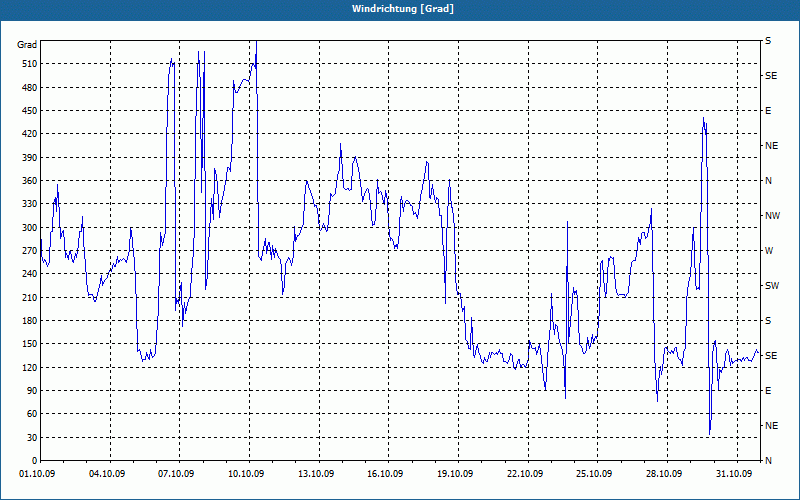Select the 90 value on the left axis
Screen dimensions: 800x500
32,391
